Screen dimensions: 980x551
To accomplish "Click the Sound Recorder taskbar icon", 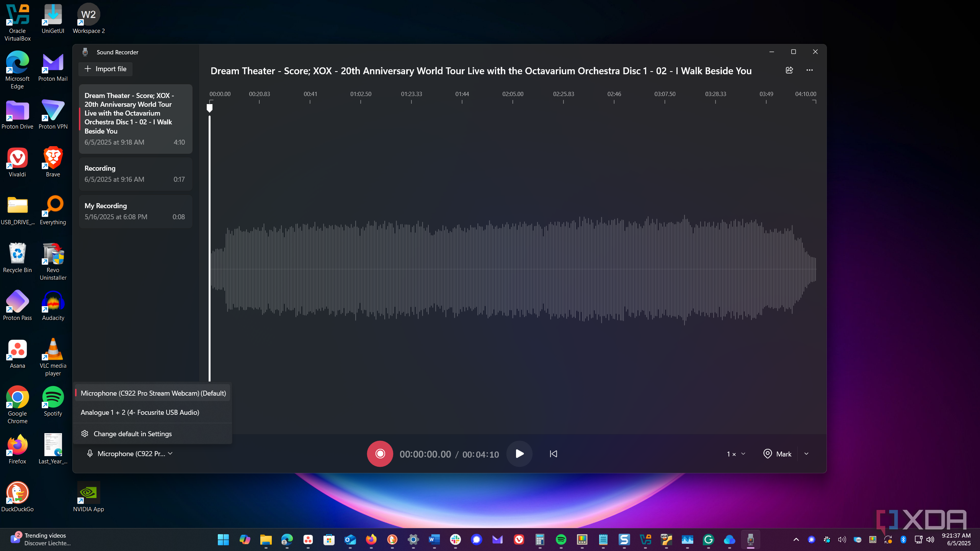I will [750, 540].
